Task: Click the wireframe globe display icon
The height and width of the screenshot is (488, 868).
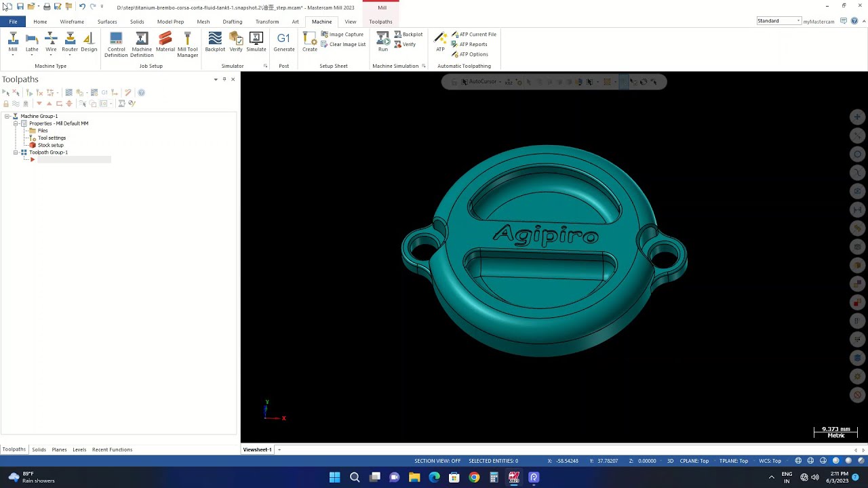Action: 798,461
